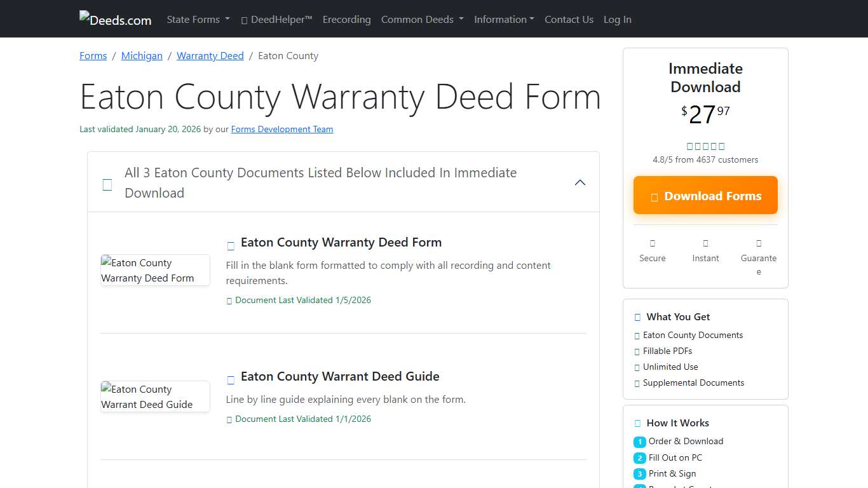Click the Warranty Deed Form thumbnail

pyautogui.click(x=155, y=270)
